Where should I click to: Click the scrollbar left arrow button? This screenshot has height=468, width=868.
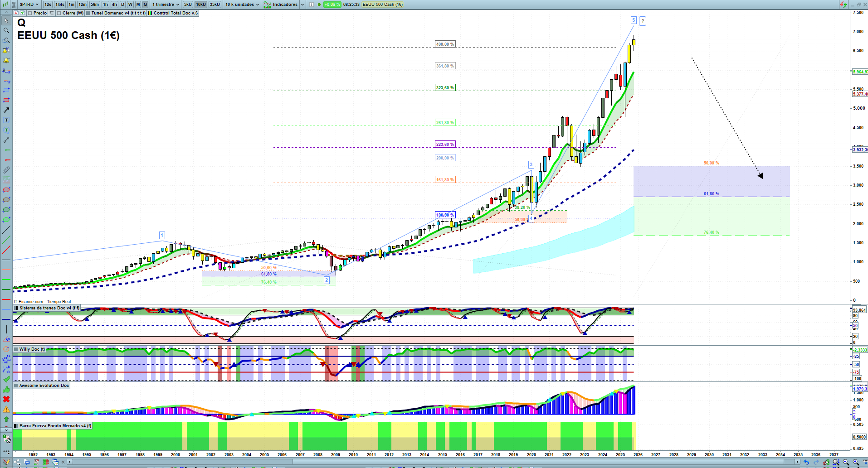click(70, 462)
